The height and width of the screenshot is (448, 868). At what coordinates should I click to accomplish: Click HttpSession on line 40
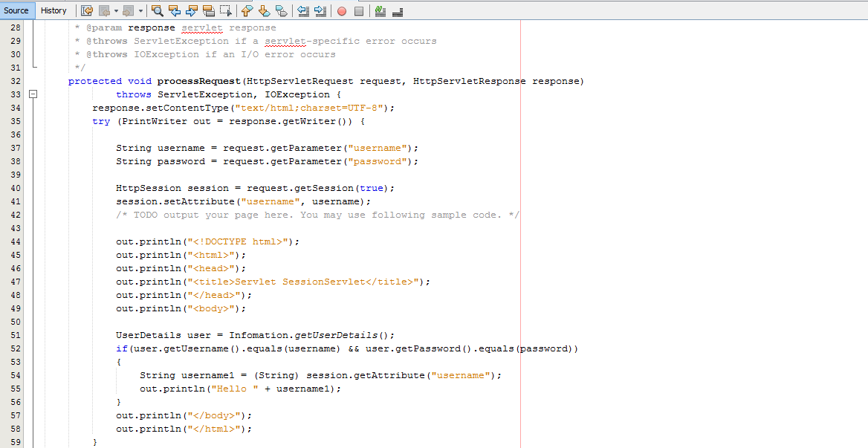pyautogui.click(x=149, y=188)
